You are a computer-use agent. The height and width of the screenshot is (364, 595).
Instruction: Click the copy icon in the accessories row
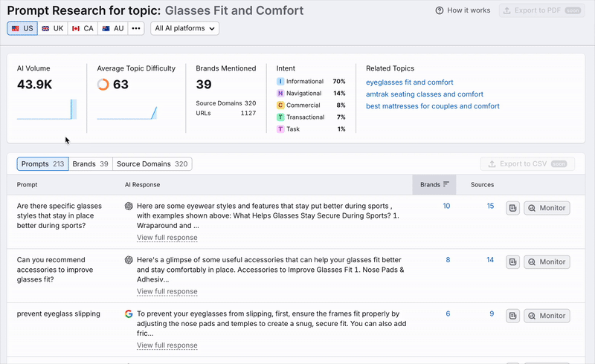click(x=512, y=261)
